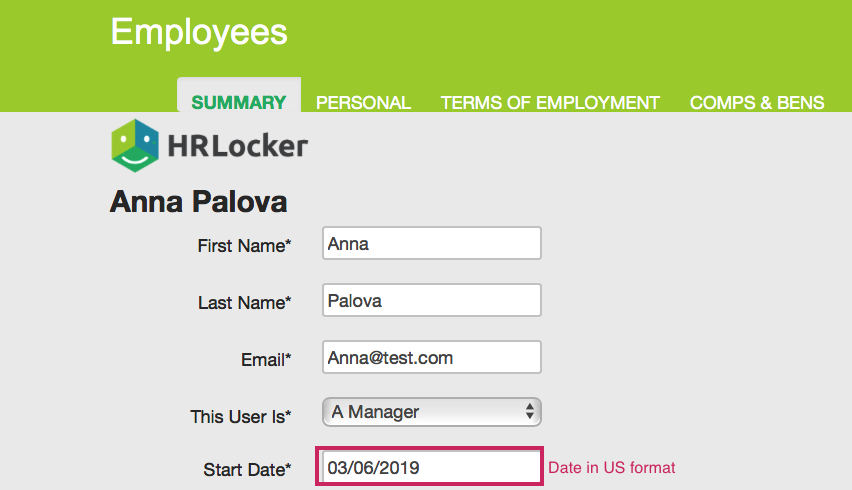
Task: Click the Start Date label
Action: (x=247, y=469)
